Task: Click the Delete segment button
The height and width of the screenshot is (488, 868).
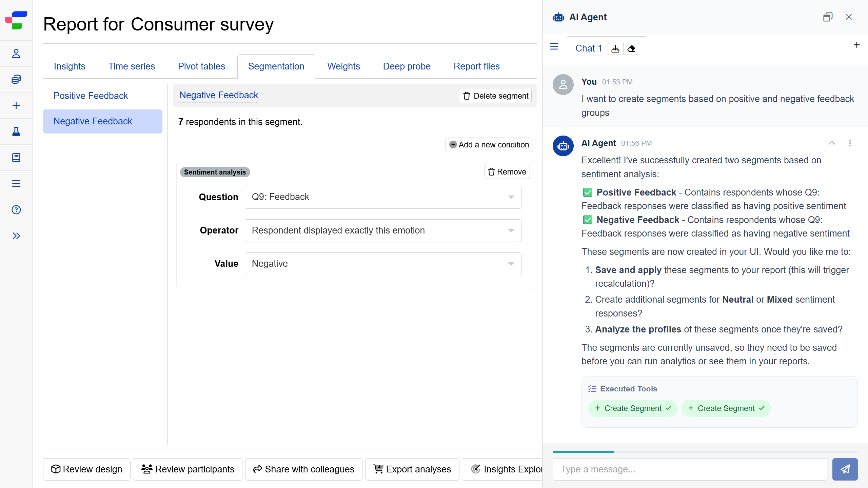Action: point(495,96)
